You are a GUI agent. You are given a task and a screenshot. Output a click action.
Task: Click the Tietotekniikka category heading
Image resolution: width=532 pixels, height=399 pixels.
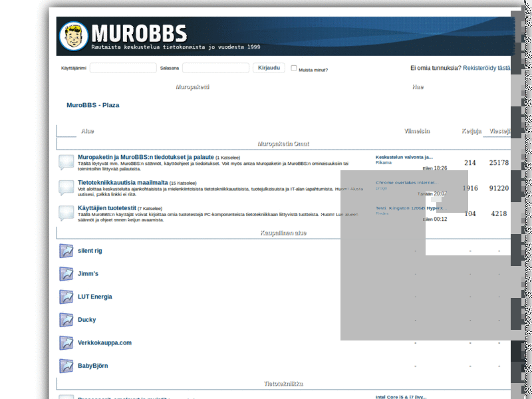(283, 384)
